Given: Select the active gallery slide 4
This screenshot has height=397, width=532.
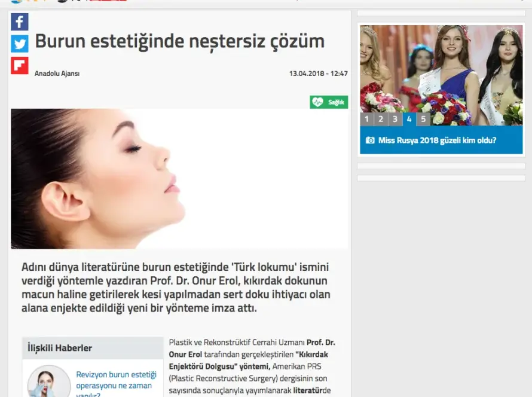Looking at the screenshot, I should tap(409, 119).
